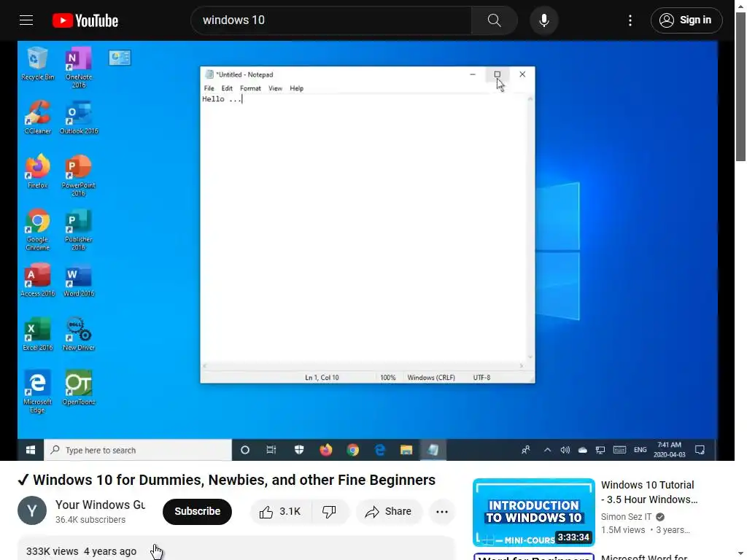This screenshot has width=747, height=560.
Task: Like the video with thumbs up
Action: [281, 511]
